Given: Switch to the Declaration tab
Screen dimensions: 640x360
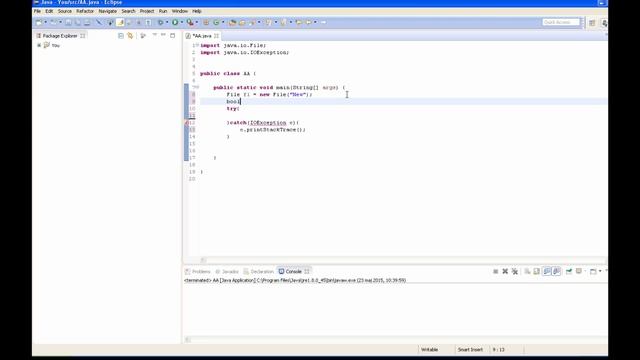Looking at the screenshot, I should [x=259, y=271].
